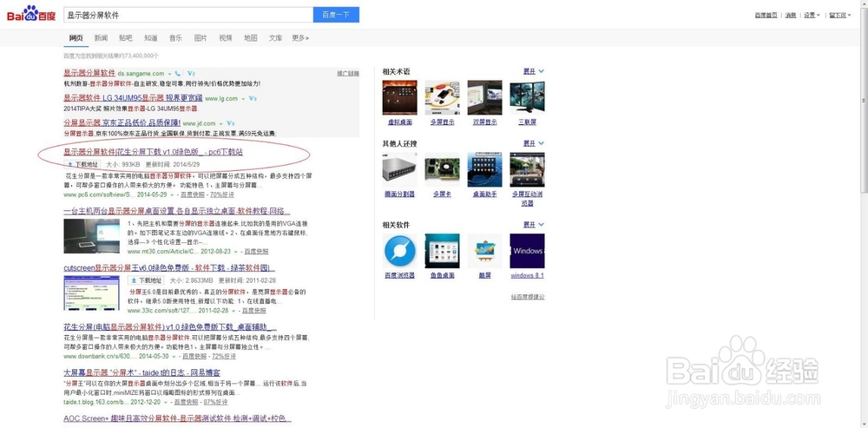Open the AOC Screen+ 分屏软件 result
The width and height of the screenshot is (868, 428).
177,418
